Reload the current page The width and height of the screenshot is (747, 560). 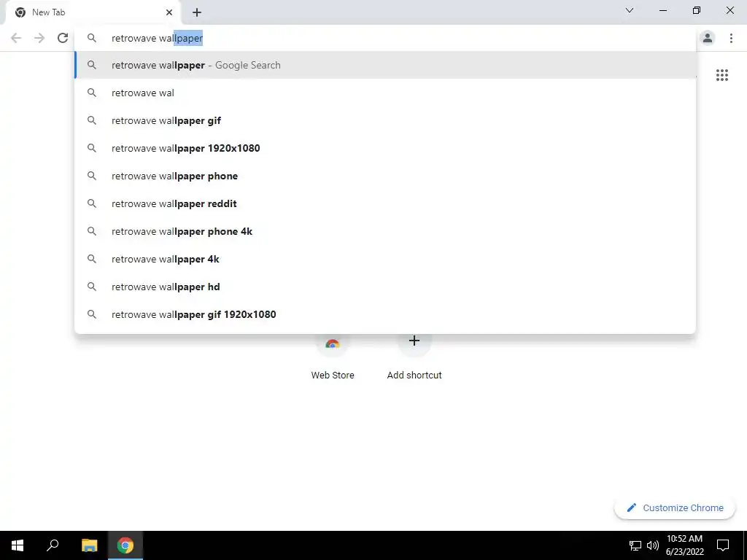(x=63, y=38)
